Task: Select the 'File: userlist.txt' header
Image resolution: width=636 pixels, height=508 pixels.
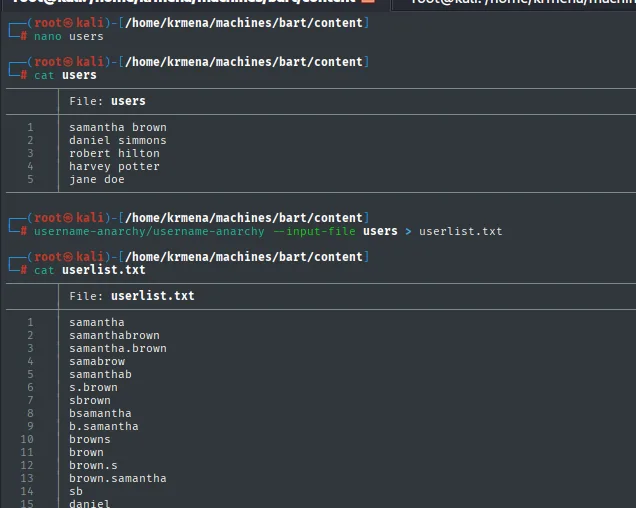Action: [x=132, y=296]
